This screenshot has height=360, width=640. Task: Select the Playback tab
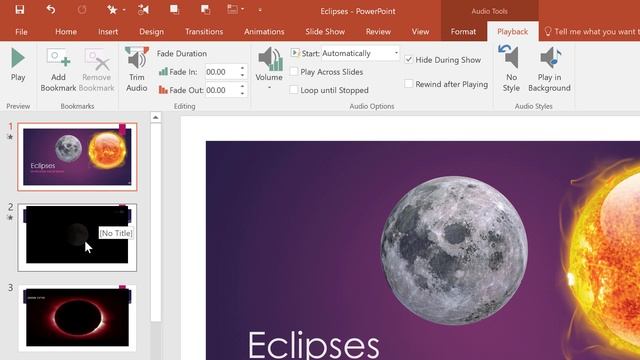pos(513,31)
